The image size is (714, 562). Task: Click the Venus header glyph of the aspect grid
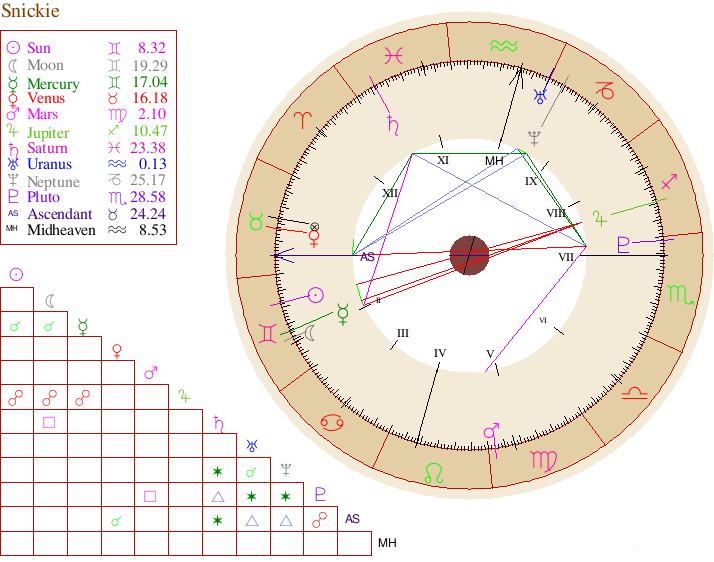[x=117, y=351]
